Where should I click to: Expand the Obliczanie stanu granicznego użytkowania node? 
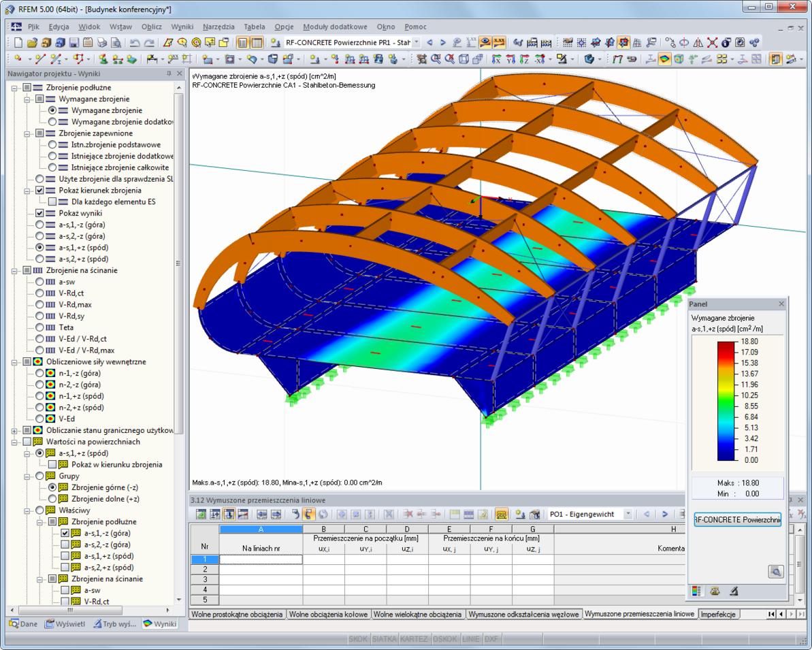pos(14,430)
